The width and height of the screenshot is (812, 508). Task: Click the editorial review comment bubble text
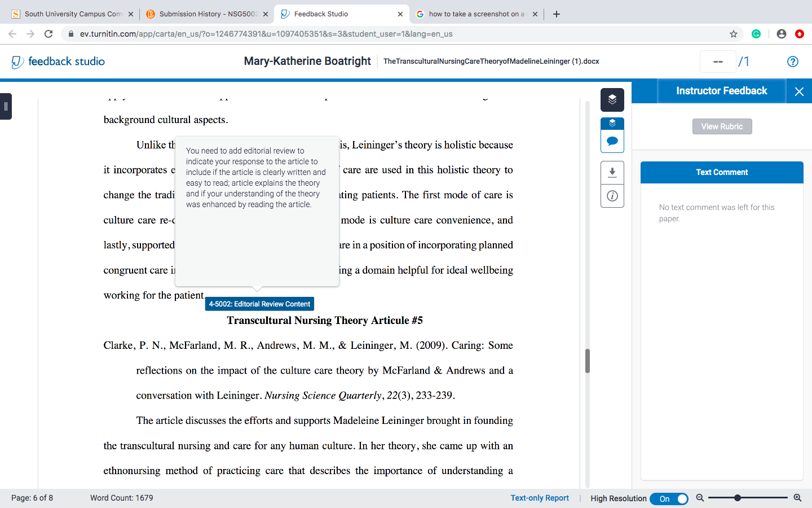256,177
